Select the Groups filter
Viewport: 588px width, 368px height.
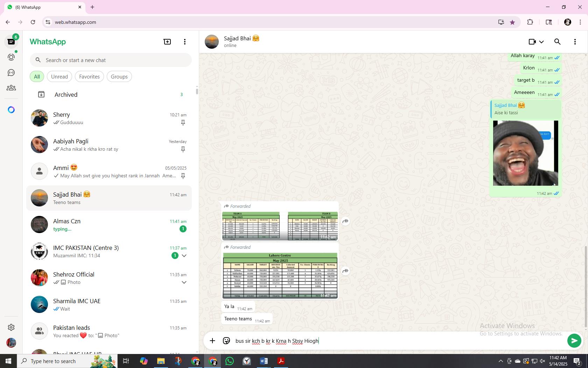[119, 77]
